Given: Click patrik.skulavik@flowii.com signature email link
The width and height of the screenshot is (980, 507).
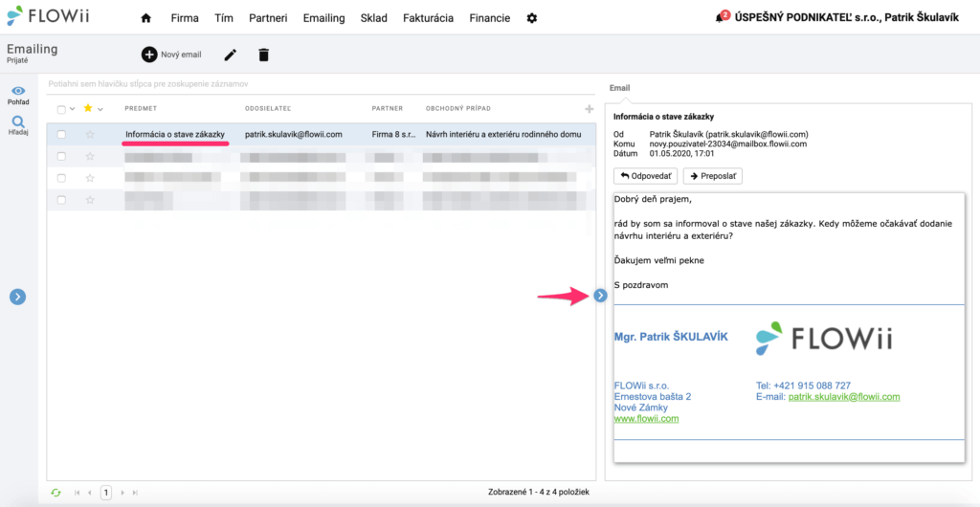Looking at the screenshot, I should pyautogui.click(x=844, y=396).
